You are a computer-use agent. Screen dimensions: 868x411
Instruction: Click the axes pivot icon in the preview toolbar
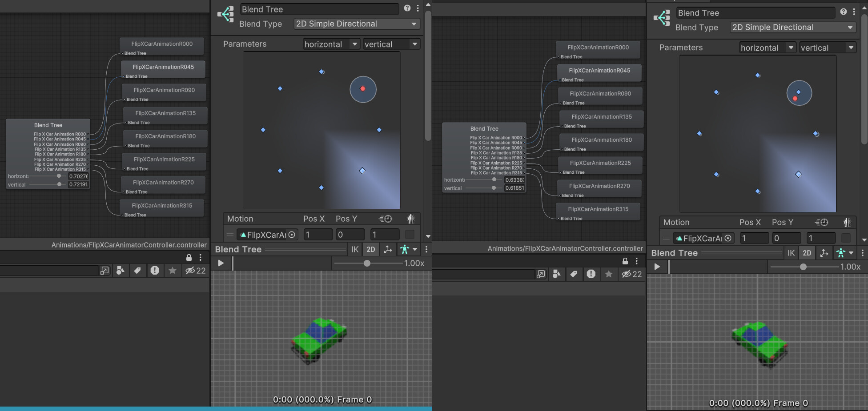coord(388,249)
